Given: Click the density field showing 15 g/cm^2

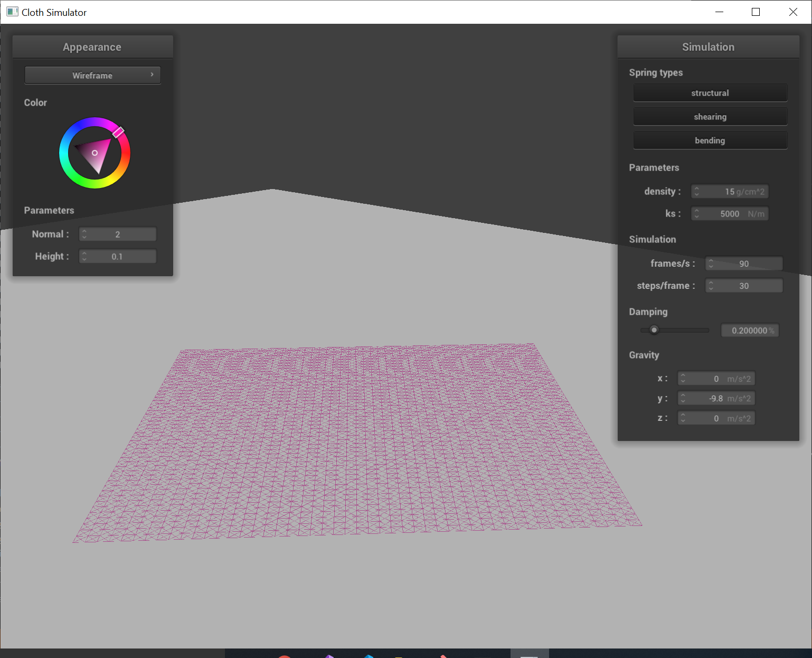Looking at the screenshot, I should (730, 191).
